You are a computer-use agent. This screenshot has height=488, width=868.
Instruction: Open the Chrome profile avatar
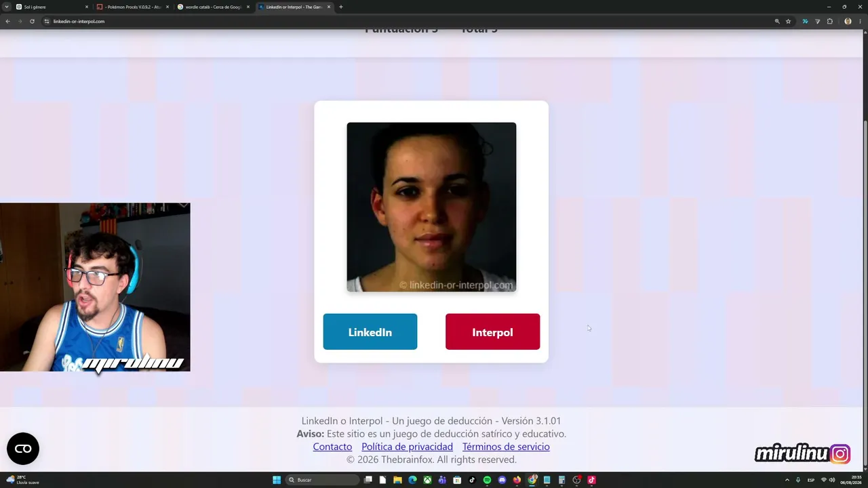848,21
